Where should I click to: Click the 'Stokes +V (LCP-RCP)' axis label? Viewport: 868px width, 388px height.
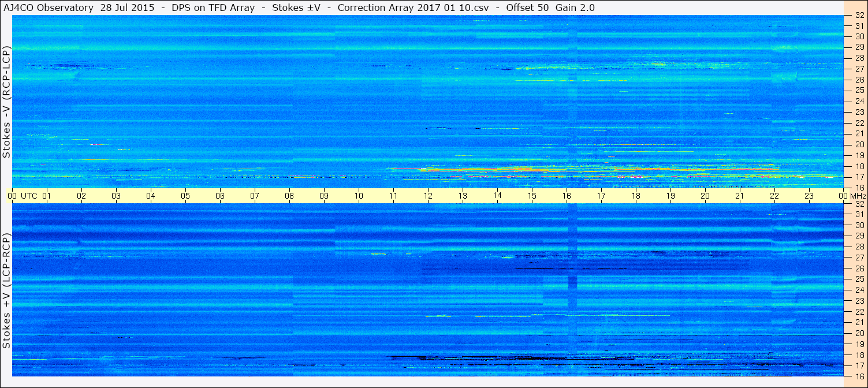6,291
